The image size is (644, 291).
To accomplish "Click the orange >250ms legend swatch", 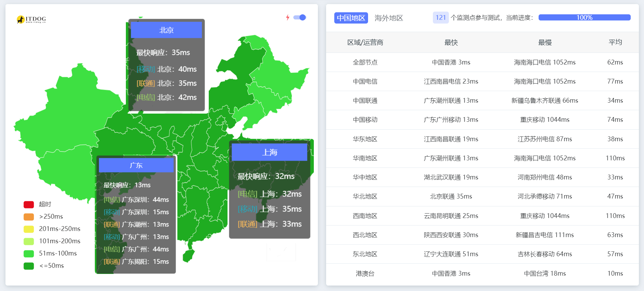I will tap(29, 217).
